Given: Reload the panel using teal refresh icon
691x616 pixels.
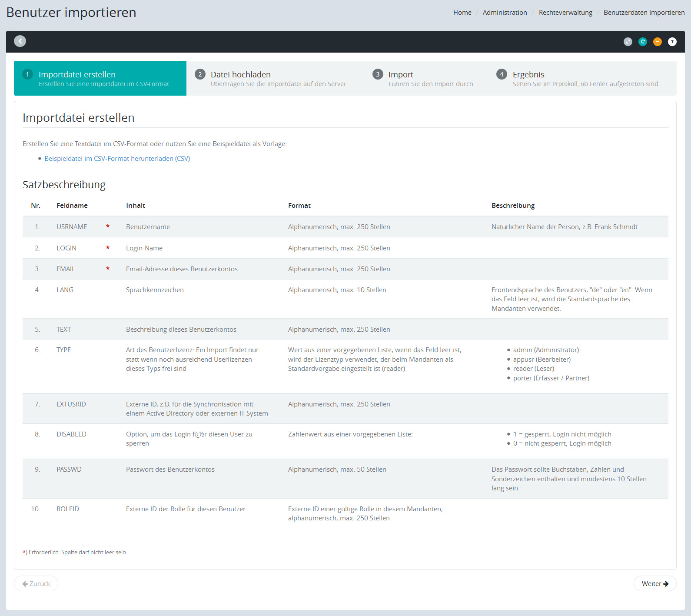Looking at the screenshot, I should pos(642,42).
